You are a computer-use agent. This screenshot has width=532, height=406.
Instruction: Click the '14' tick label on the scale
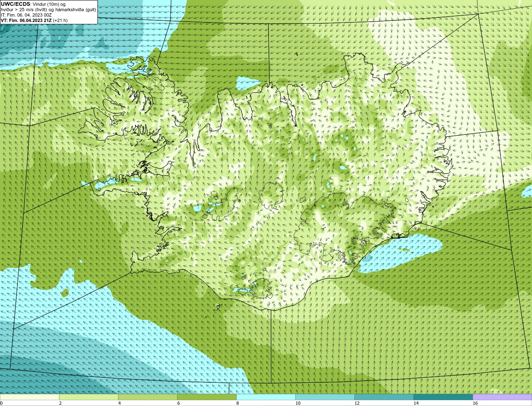pyautogui.click(x=416, y=403)
